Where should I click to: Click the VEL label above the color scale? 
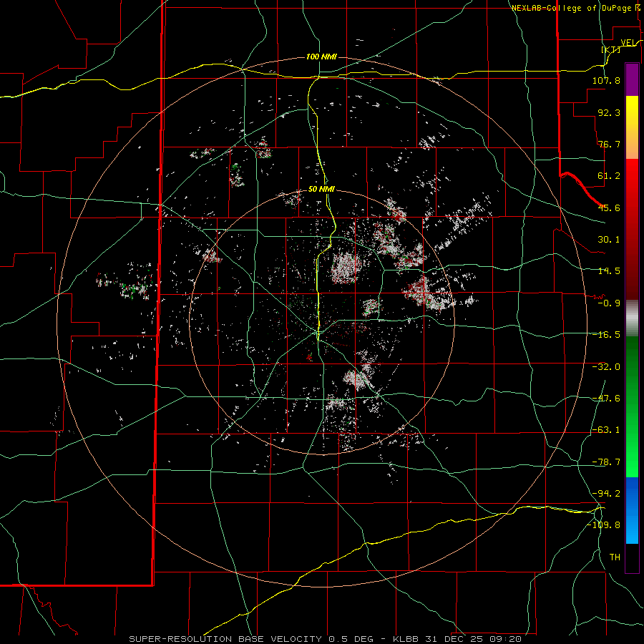coord(630,42)
